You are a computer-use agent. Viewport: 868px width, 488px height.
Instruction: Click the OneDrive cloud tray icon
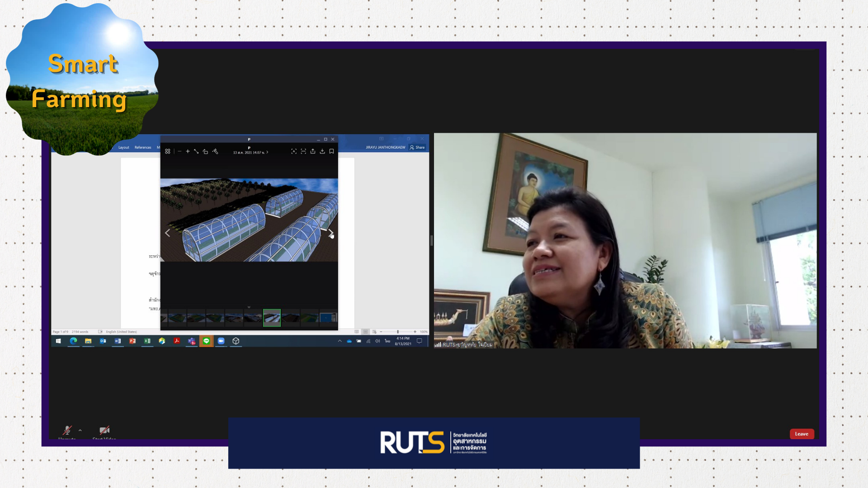[x=349, y=341]
